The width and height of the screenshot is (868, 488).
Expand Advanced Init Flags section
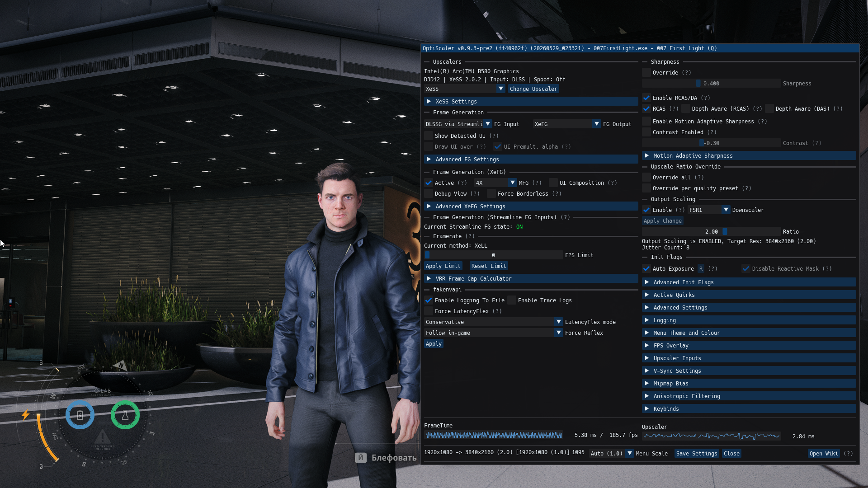point(749,282)
